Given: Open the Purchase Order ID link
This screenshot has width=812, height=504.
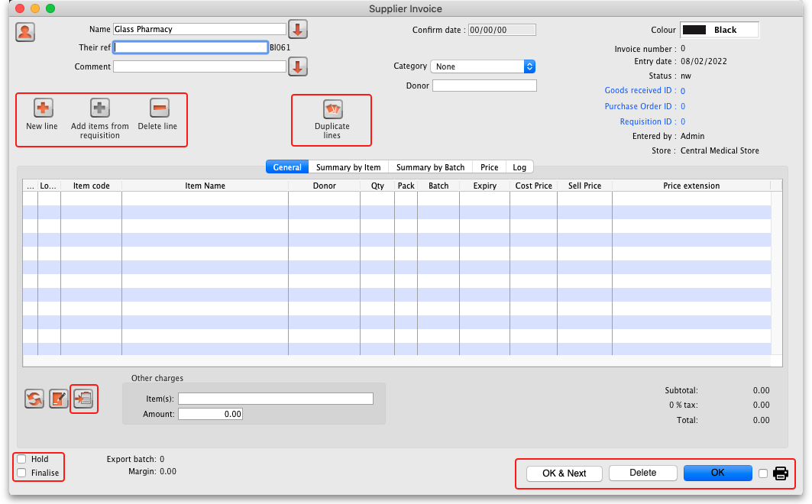Looking at the screenshot, I should pos(639,106).
